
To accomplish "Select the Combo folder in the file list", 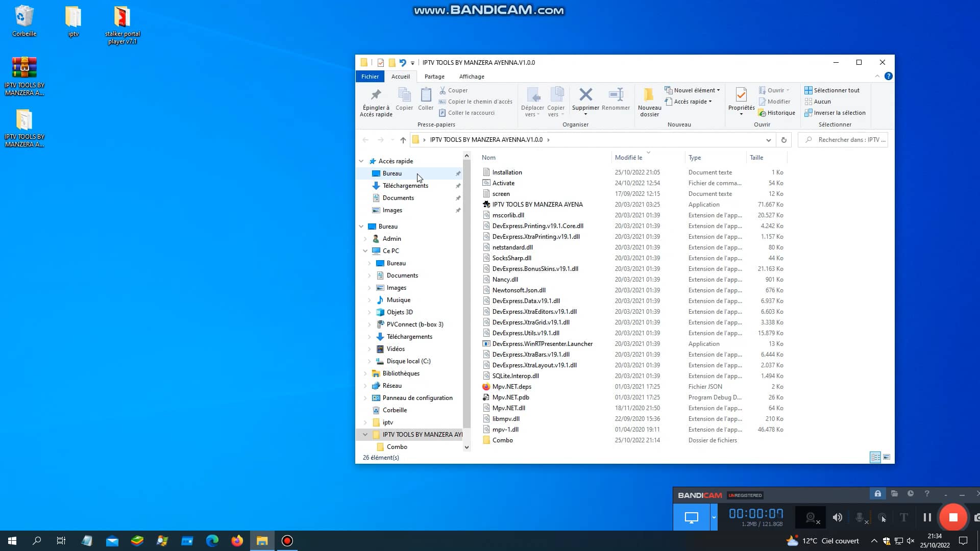I will (x=503, y=440).
